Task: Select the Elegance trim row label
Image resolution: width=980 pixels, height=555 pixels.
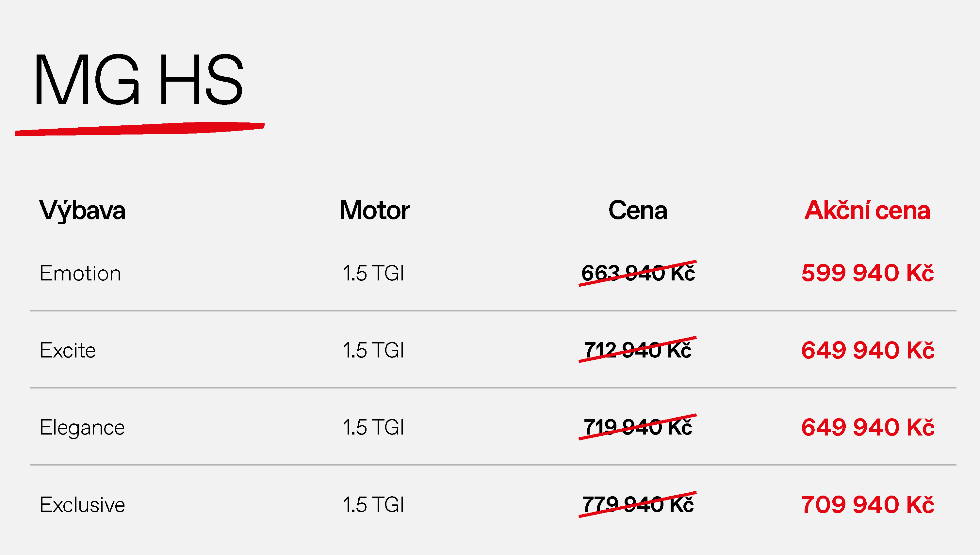Action: coord(82,428)
